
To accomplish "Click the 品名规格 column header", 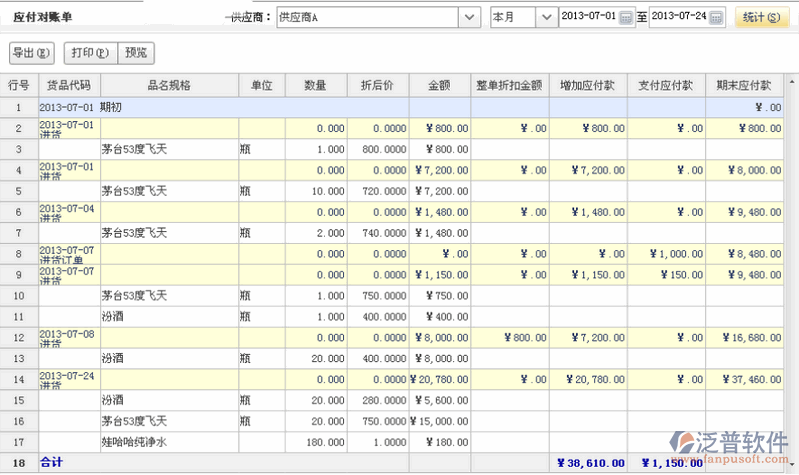I will click(x=169, y=86).
